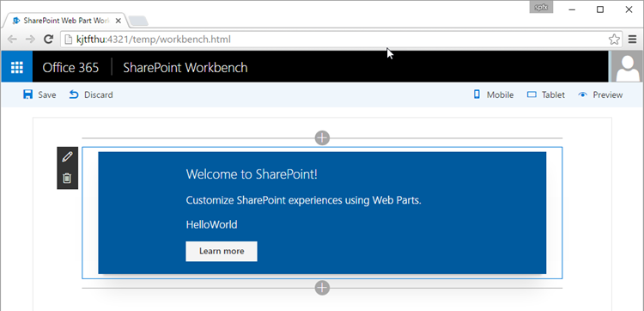
Task: Open the Office 365 app launcher waffle
Action: tap(17, 66)
